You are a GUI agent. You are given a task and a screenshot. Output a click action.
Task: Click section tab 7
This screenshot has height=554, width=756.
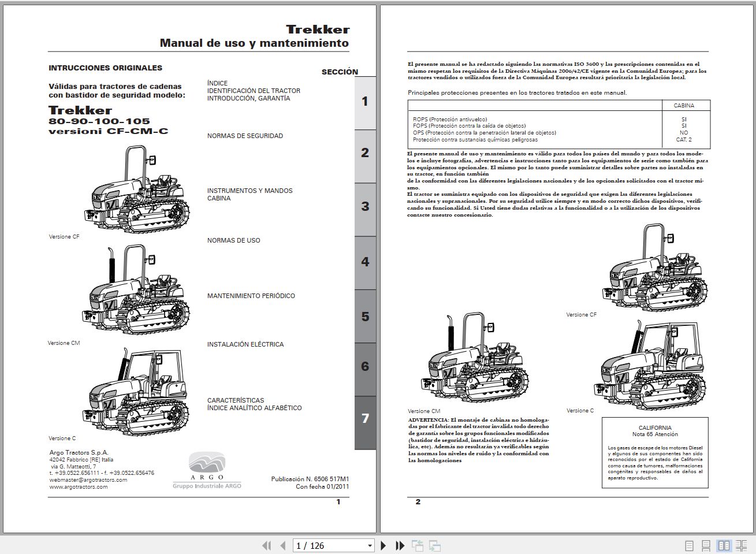coord(365,422)
